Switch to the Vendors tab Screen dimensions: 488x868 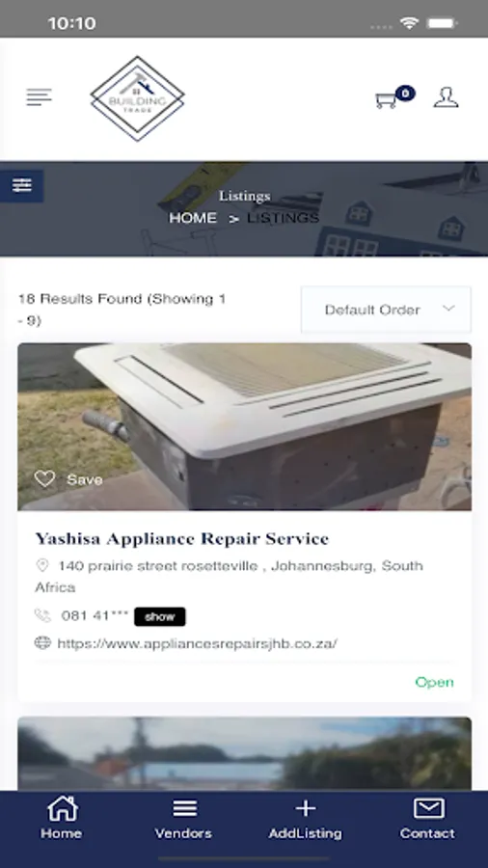click(x=183, y=818)
